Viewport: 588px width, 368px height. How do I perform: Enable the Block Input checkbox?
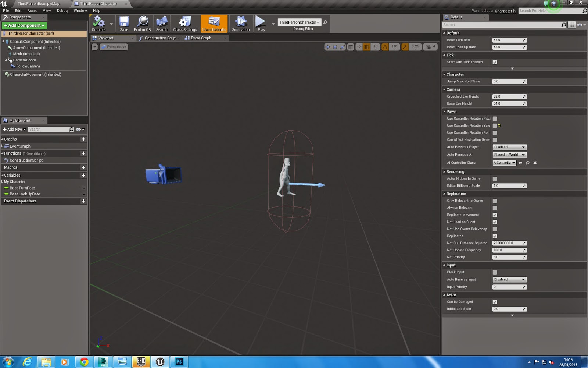(x=495, y=272)
